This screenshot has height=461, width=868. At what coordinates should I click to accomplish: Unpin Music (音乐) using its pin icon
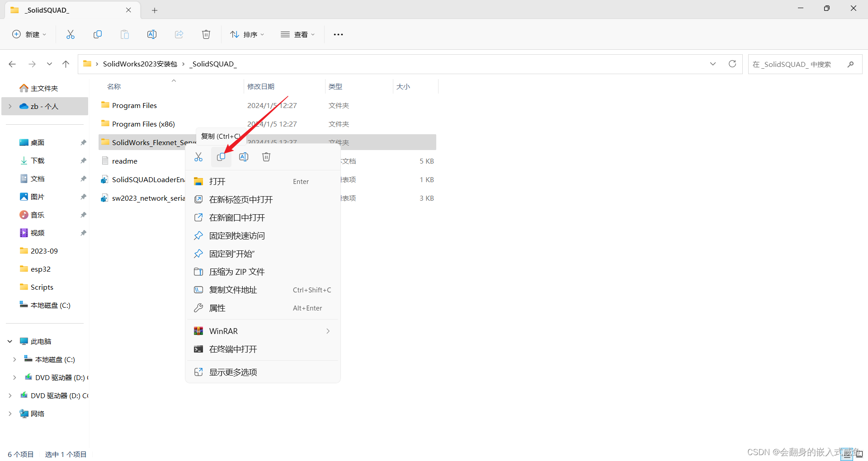pos(84,215)
